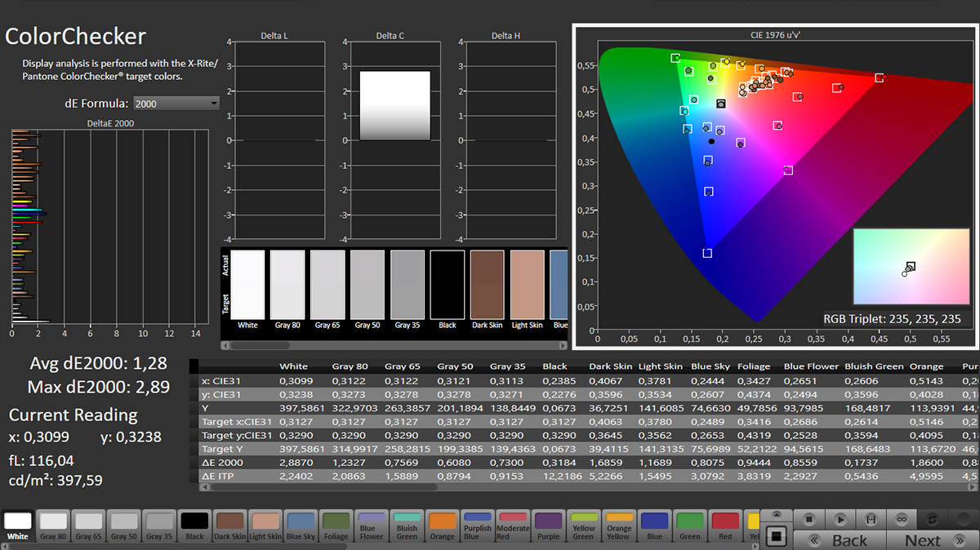Expand the up-arrow panel above pattern icon
Viewport: 980px width, 550px height.
coord(776,516)
